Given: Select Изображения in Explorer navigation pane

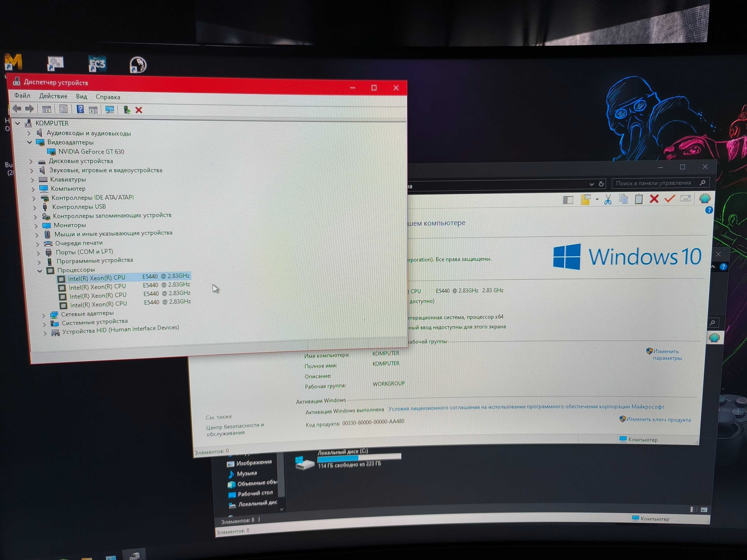Looking at the screenshot, I should 254,462.
